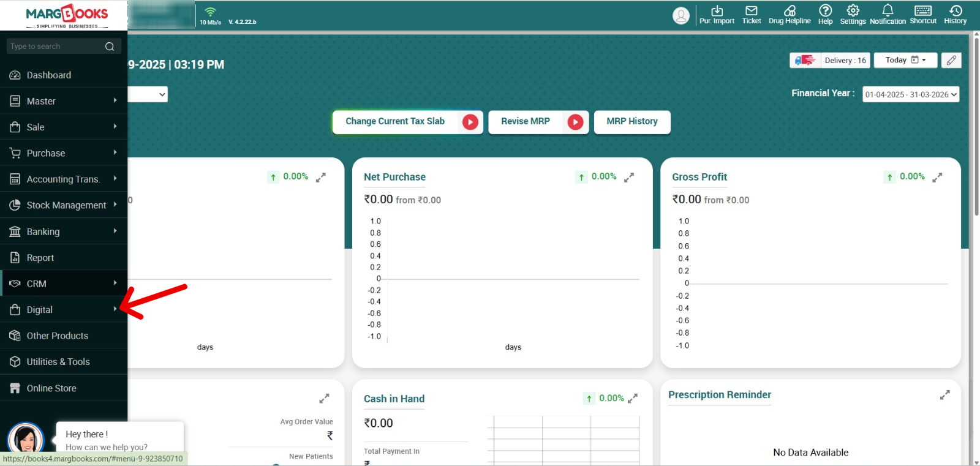Image resolution: width=980 pixels, height=466 pixels.
Task: Expand the CRM menu
Action: 64,284
